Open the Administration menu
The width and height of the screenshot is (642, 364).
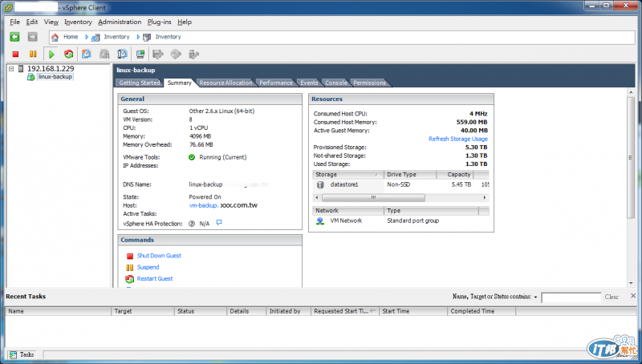pyautogui.click(x=120, y=22)
